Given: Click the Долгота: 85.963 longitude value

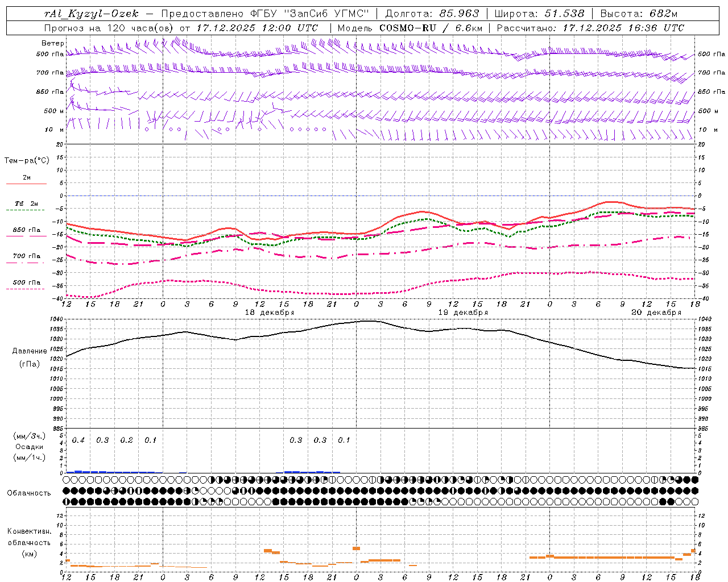Looking at the screenshot, I should click(x=432, y=14).
